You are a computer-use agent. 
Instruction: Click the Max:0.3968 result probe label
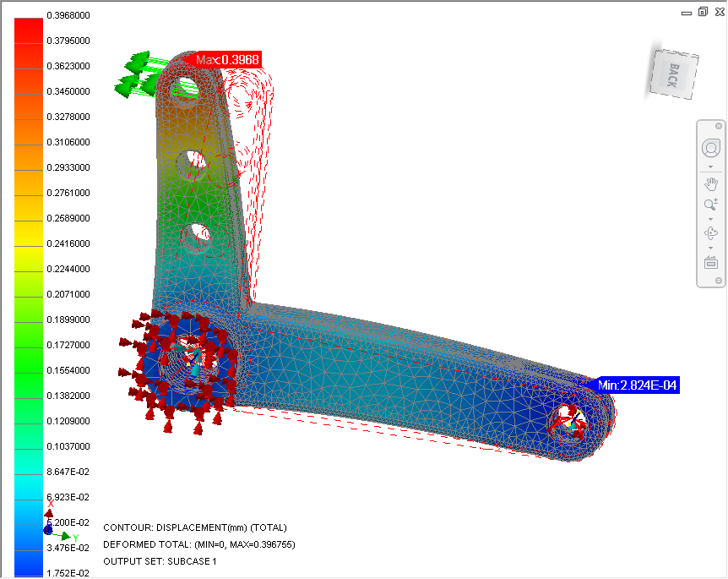tap(227, 60)
